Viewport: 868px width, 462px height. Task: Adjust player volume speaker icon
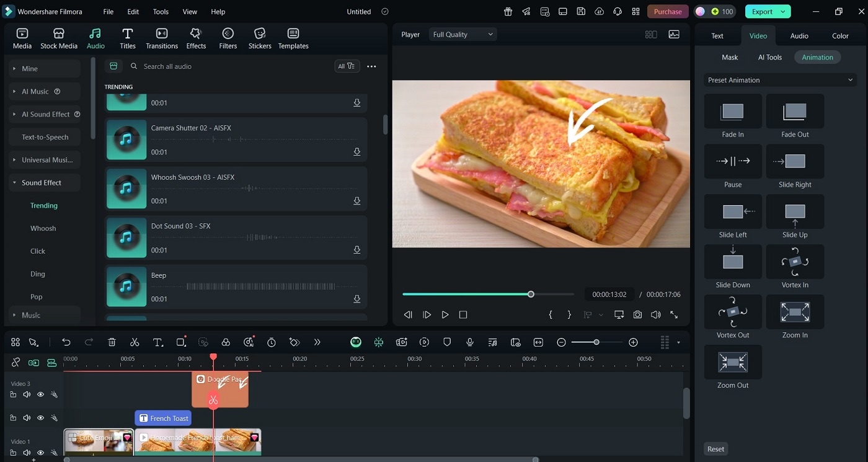tap(655, 315)
